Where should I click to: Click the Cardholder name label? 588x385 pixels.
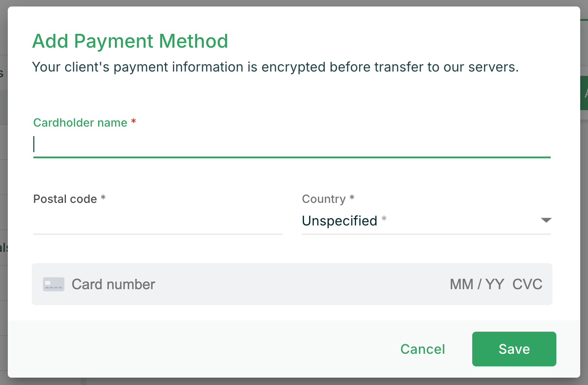pos(80,123)
